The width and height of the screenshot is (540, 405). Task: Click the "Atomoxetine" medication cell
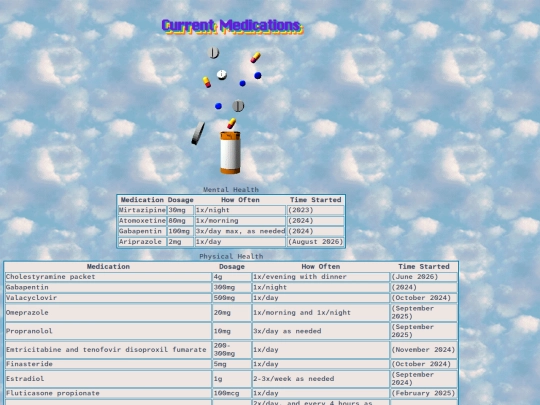point(142,221)
